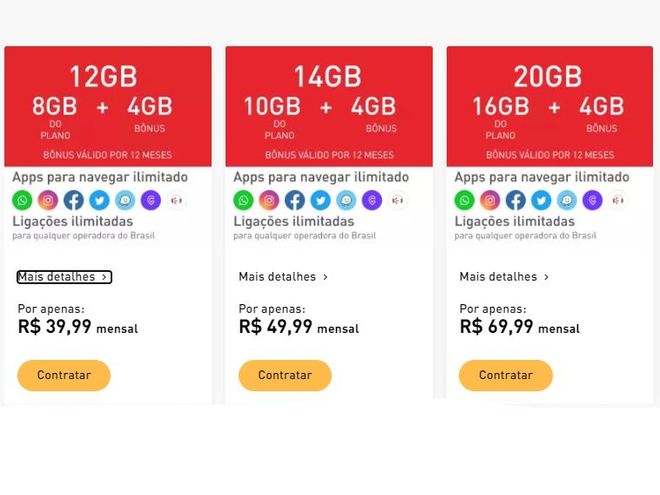
Task: Click Contratar for the R$ 49,99 plan
Action: click(x=285, y=375)
